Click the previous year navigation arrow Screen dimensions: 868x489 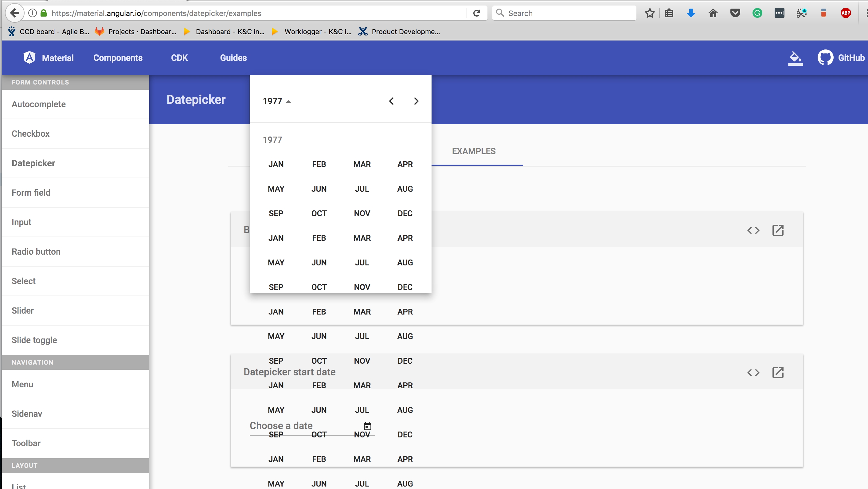pos(392,101)
